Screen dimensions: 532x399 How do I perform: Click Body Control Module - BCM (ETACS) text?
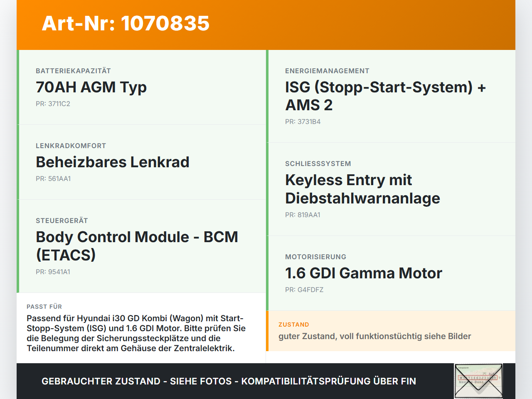click(x=137, y=246)
